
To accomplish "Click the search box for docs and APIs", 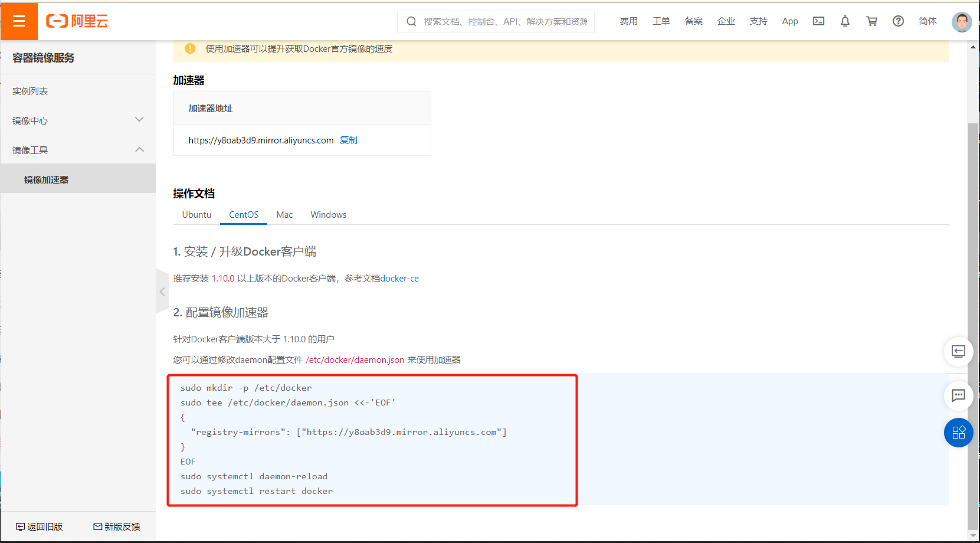I will click(496, 21).
